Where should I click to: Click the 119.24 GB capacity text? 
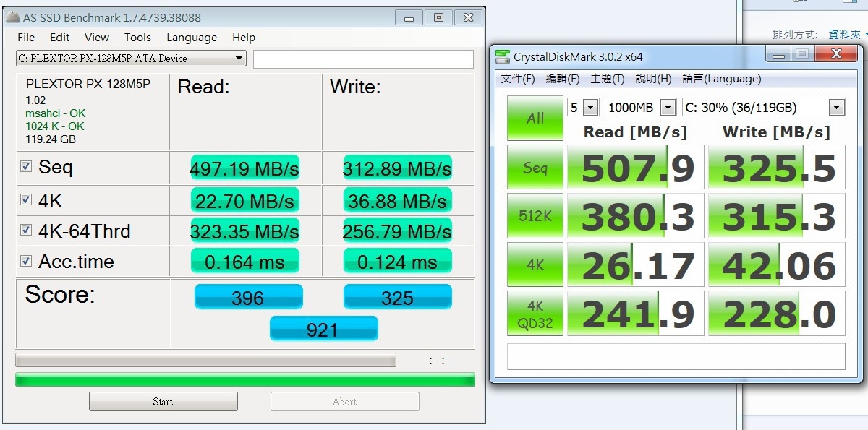pyautogui.click(x=51, y=139)
